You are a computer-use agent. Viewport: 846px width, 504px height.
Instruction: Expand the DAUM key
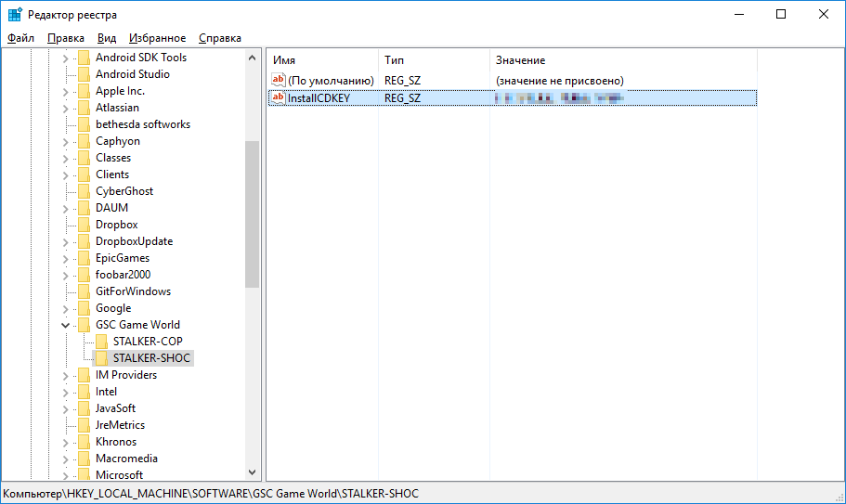point(65,209)
